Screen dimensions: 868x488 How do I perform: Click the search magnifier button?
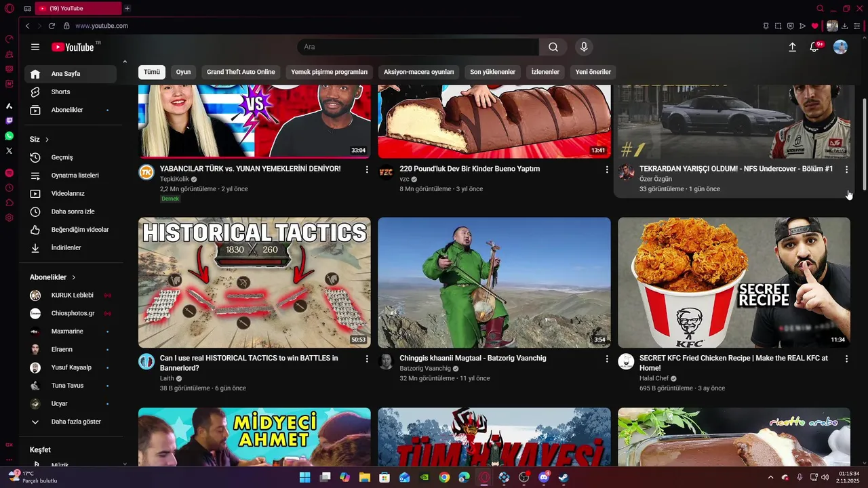pyautogui.click(x=553, y=47)
